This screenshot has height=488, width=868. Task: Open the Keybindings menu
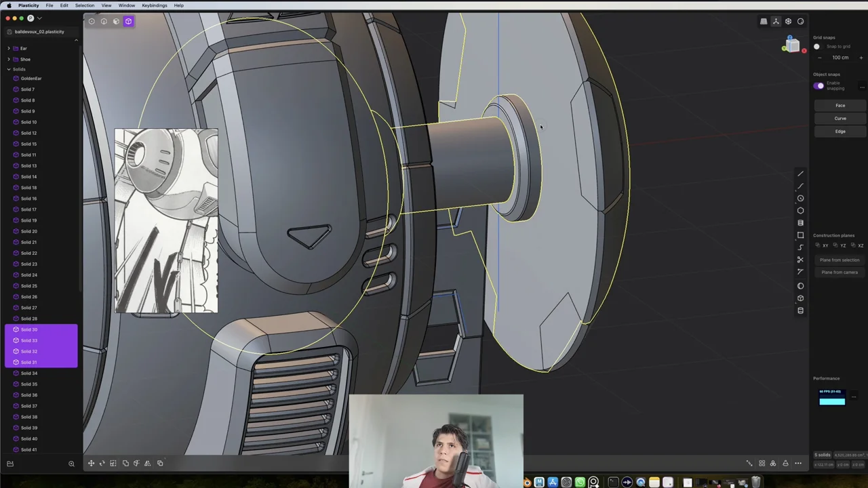tap(154, 5)
